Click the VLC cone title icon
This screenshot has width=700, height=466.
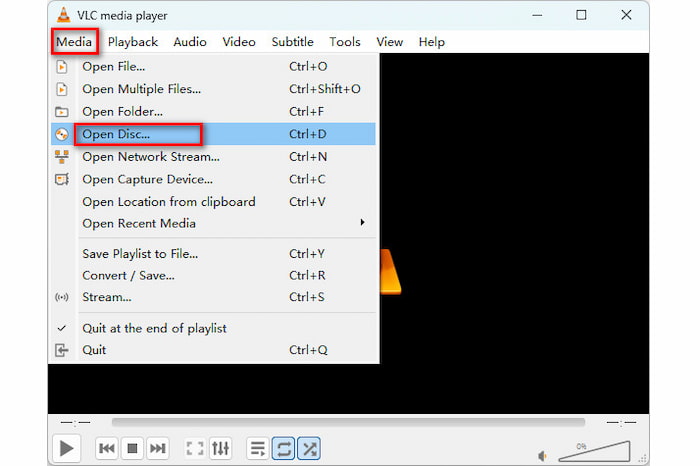click(x=63, y=15)
